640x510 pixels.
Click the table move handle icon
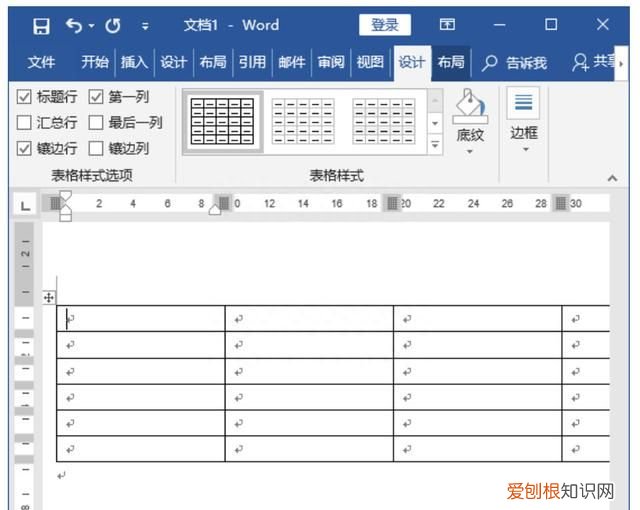(49, 298)
